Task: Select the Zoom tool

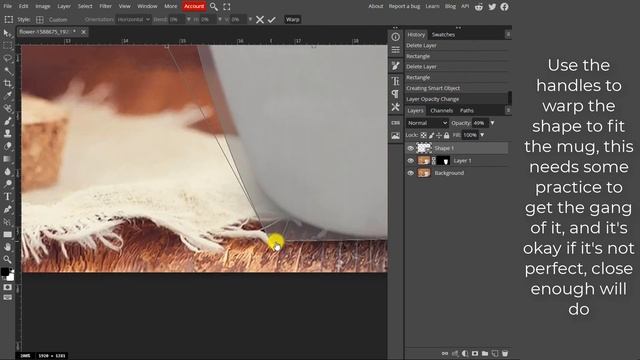Action: [x=7, y=259]
